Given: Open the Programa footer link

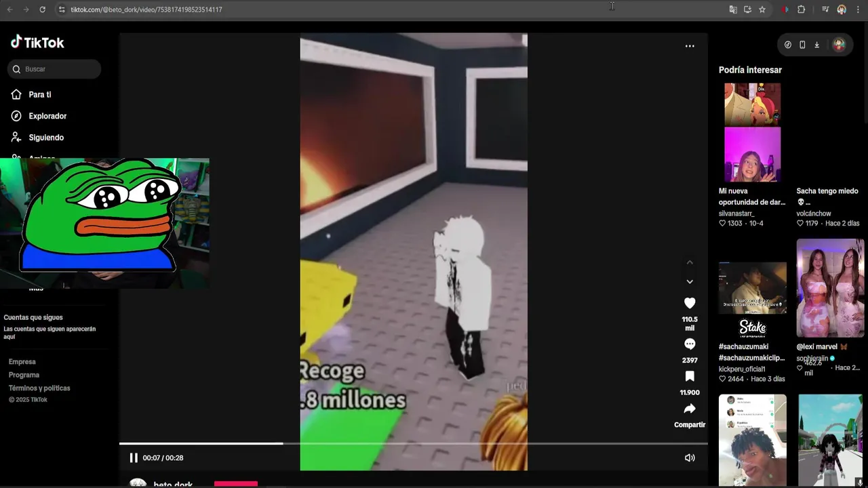Looking at the screenshot, I should [24, 375].
